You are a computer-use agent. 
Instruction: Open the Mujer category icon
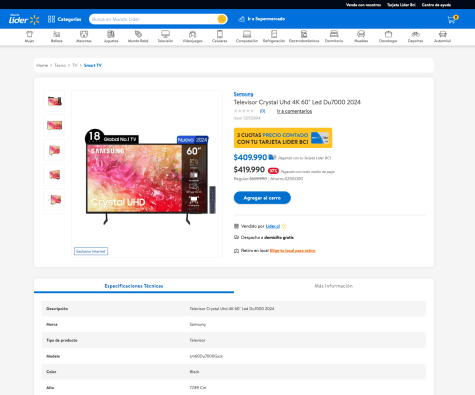point(29,37)
